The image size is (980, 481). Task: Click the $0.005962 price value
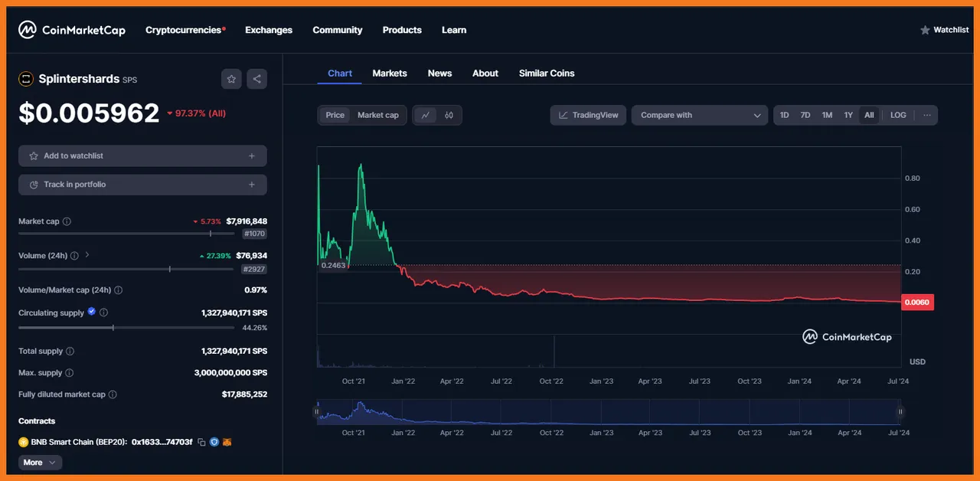pos(89,113)
